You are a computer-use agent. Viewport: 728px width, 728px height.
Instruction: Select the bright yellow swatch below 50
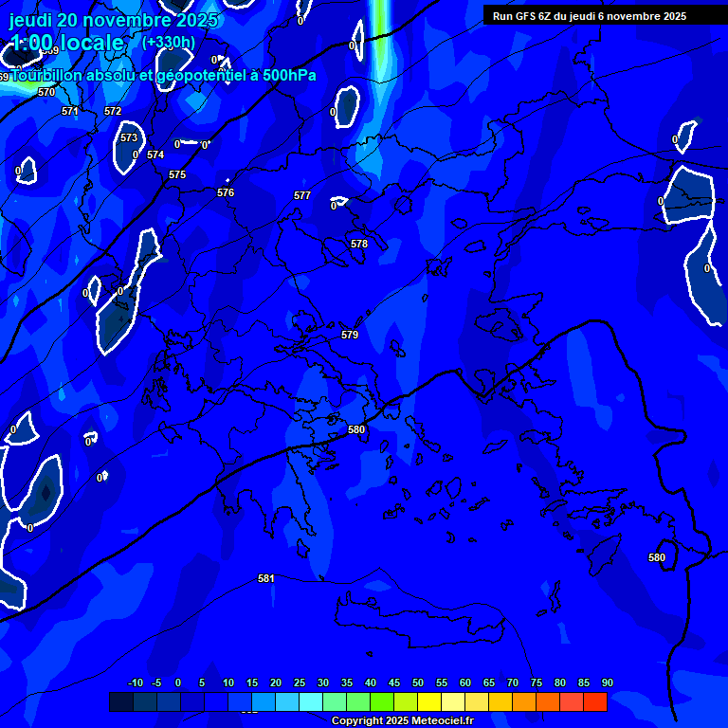(429, 702)
